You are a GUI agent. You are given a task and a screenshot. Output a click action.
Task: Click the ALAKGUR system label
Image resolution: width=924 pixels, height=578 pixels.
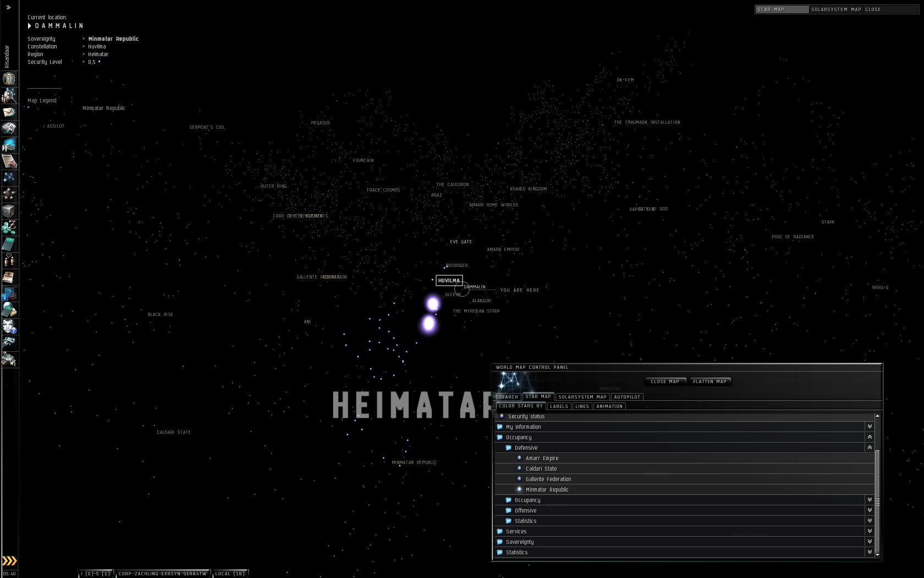tap(481, 301)
